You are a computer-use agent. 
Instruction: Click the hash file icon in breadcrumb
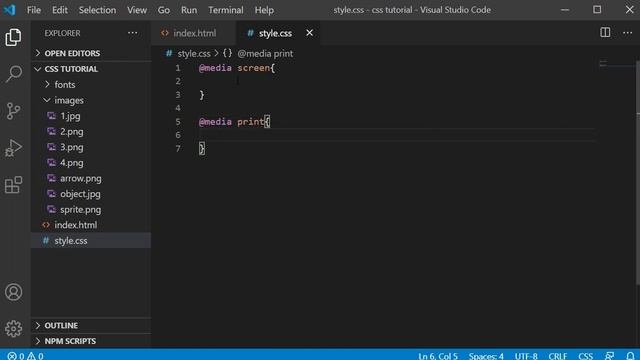click(x=169, y=53)
